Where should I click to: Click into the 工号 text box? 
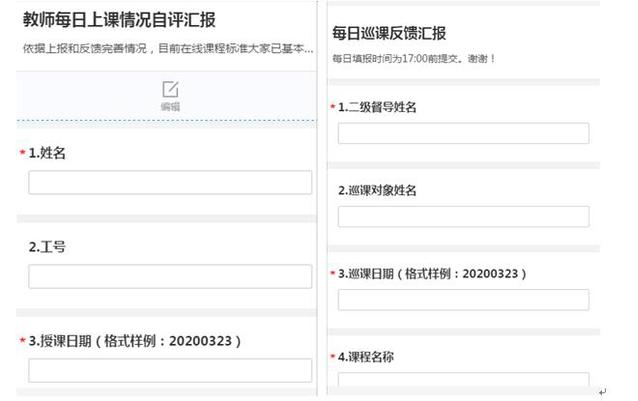point(170,276)
